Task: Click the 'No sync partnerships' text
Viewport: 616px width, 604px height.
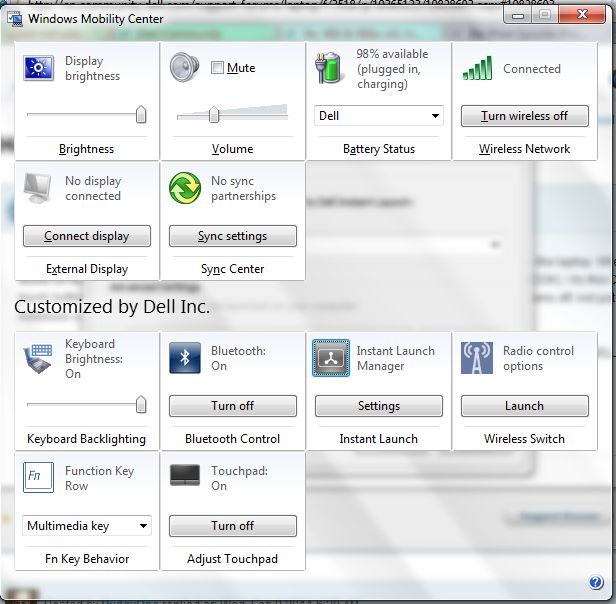Action: coord(244,188)
